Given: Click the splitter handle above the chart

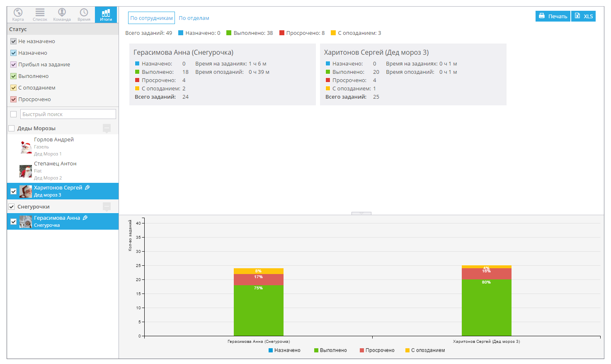Looking at the screenshot, I should 361,213.
